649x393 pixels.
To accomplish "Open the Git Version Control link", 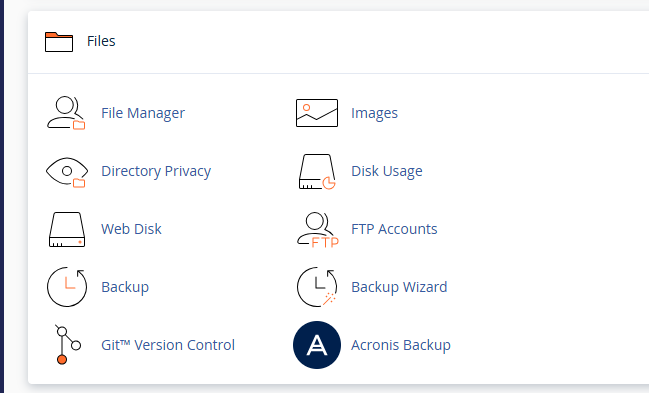I will [168, 345].
